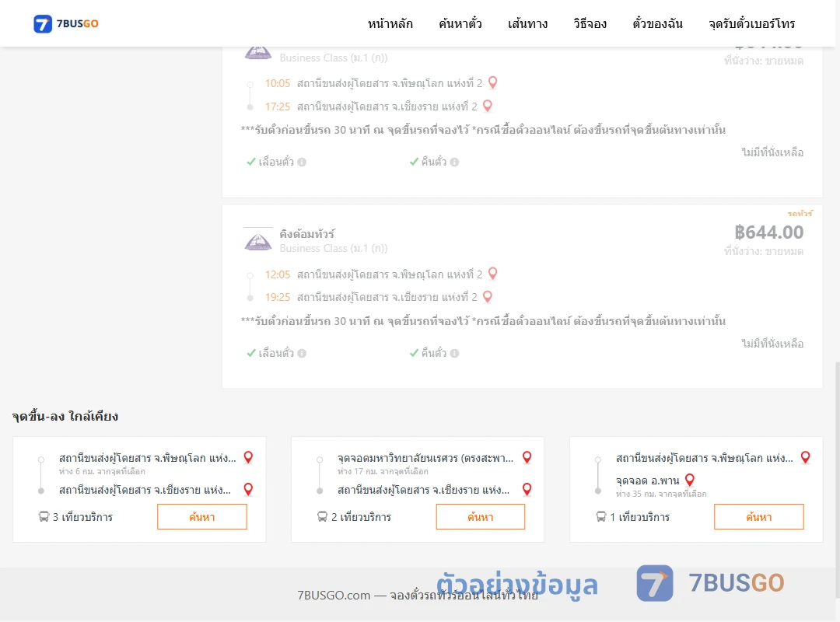Screen dimensions: 840x622
Task: Click ค้นหา button in 3 เที่ยวบริการ card
Action: click(x=202, y=516)
